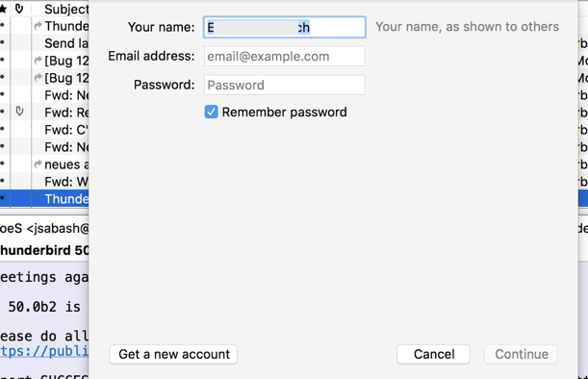Click the Password input field
Viewport: 588px width, 379px height.
click(x=285, y=85)
